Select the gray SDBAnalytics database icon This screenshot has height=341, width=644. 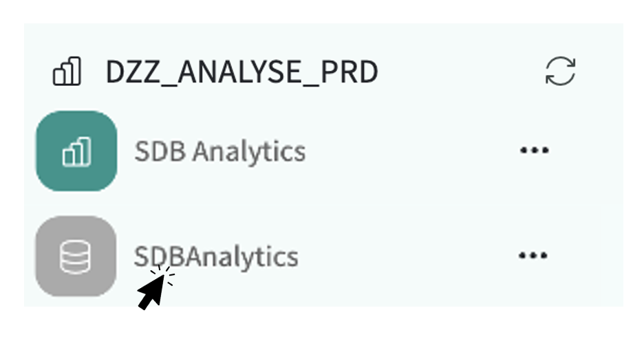click(x=76, y=256)
